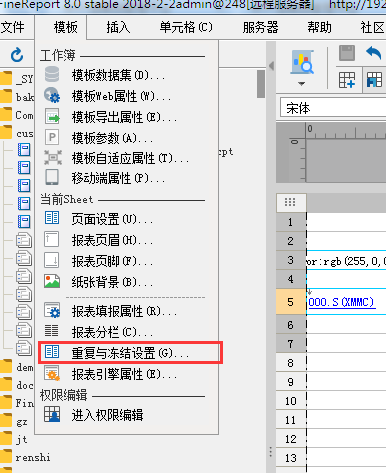This screenshot has width=386, height=473.
Task: Open the preview dropdown arrow
Action: [301, 84]
